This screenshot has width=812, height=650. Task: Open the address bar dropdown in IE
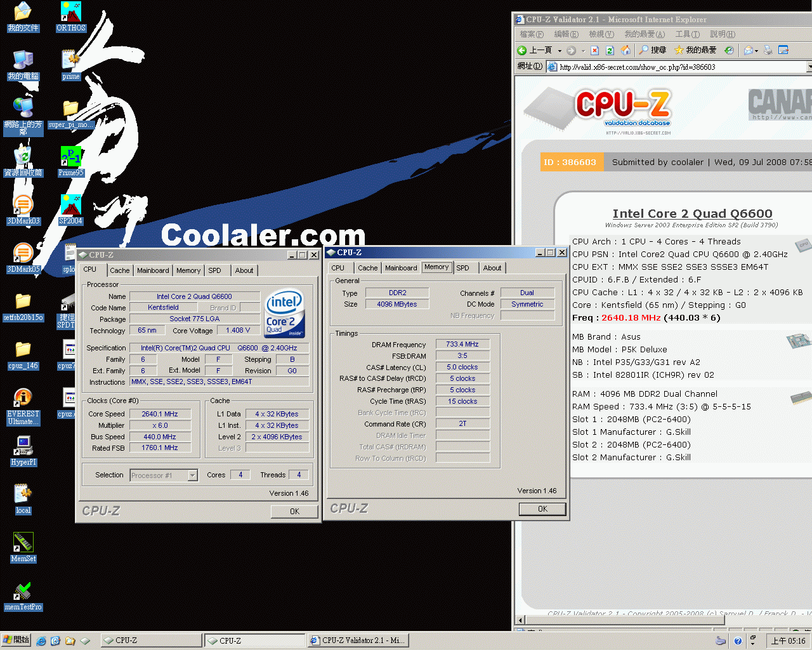click(x=809, y=67)
